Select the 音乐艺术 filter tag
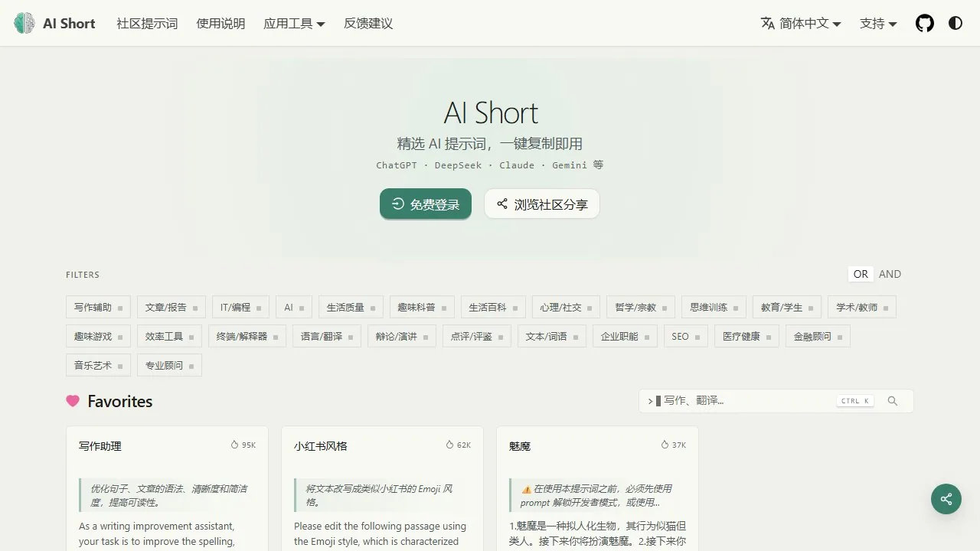 tap(98, 365)
